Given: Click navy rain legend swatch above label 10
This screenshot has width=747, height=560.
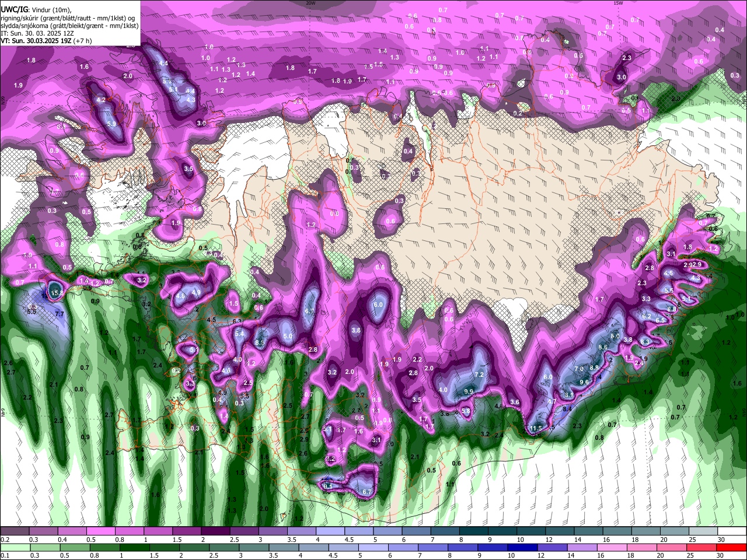Looking at the screenshot, I should pos(522,548).
